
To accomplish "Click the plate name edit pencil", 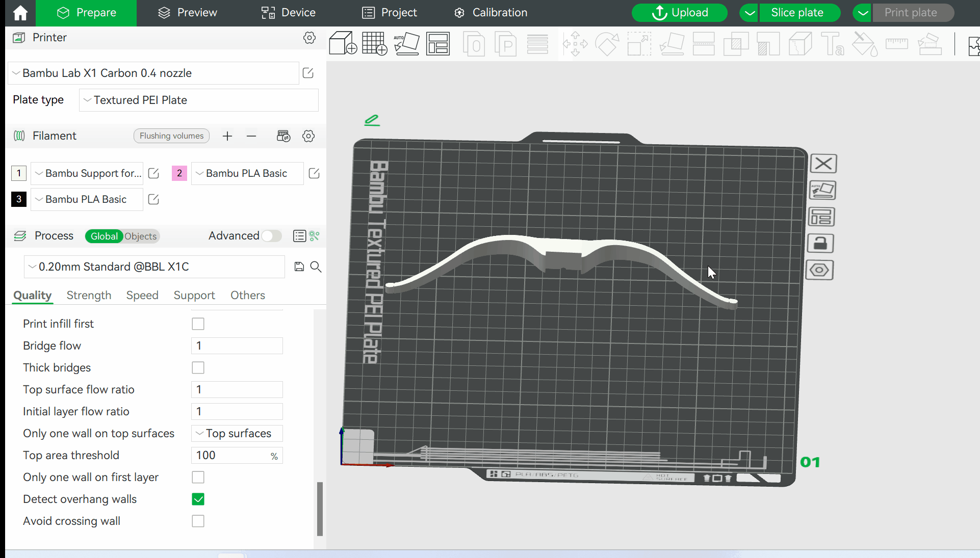I will click(x=372, y=120).
